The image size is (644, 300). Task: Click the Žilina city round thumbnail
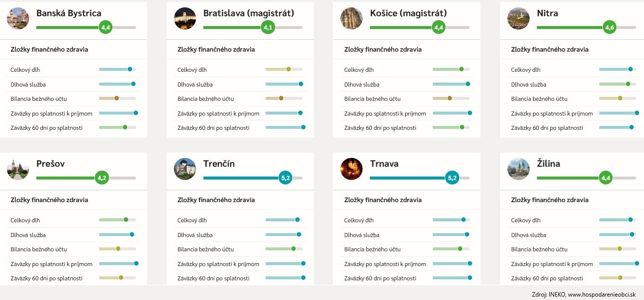(x=519, y=169)
